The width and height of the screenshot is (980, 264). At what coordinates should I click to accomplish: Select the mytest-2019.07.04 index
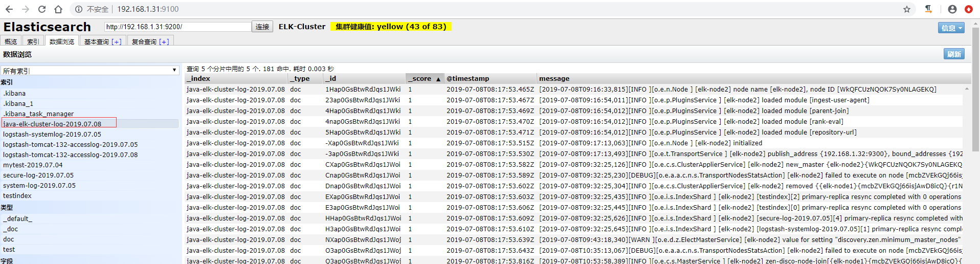[x=90, y=165]
